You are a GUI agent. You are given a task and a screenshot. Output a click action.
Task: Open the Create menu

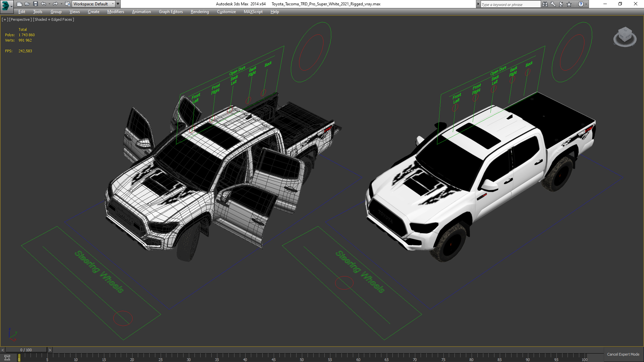94,12
